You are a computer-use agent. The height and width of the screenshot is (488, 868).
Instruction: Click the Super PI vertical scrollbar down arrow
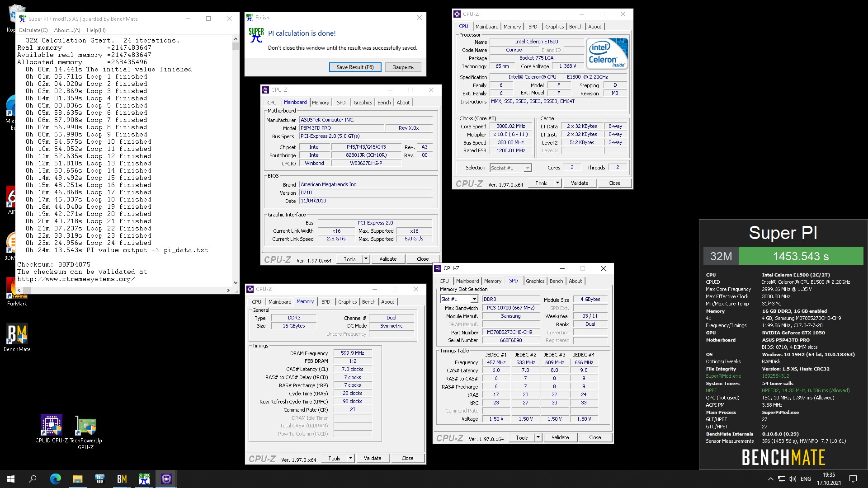(236, 283)
